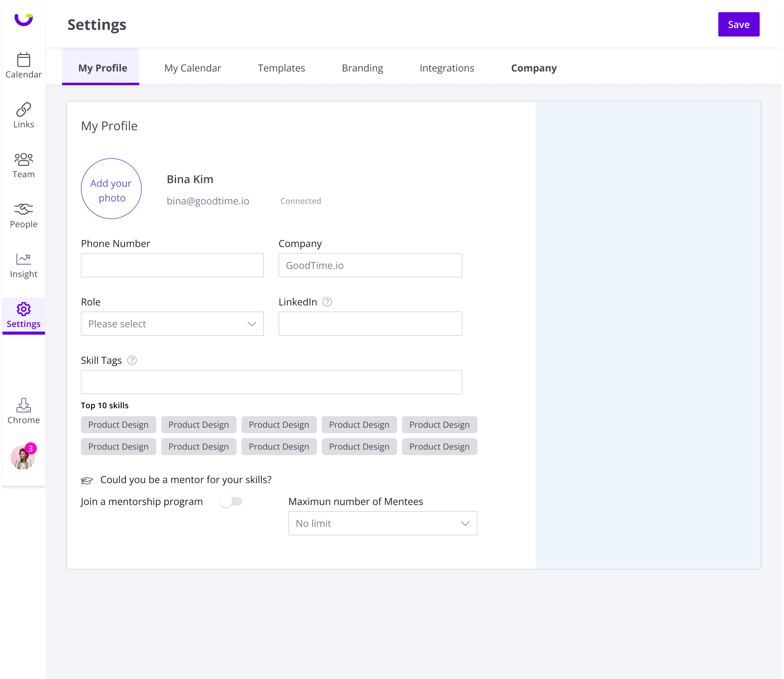Switch to the My Calendar tab

pyautogui.click(x=193, y=68)
